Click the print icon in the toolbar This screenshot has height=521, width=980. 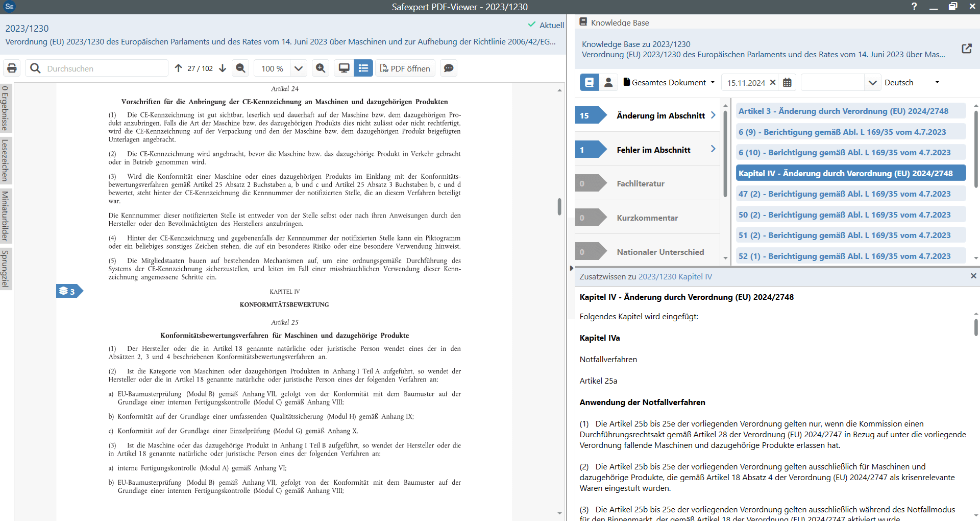coord(12,68)
